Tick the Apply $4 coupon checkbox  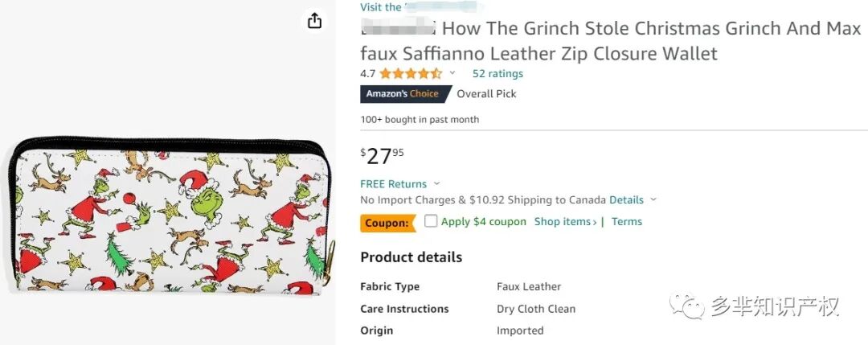pos(431,221)
